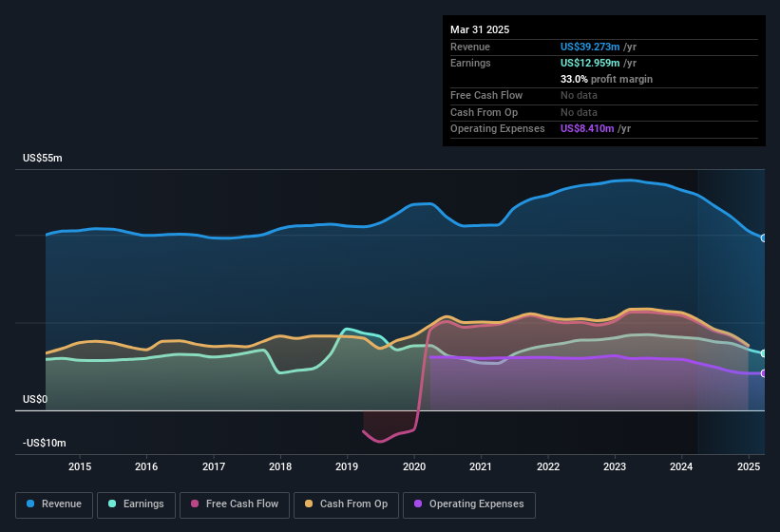This screenshot has width=780, height=532.
Task: Click the Cash From Op row's No data text
Action: pyautogui.click(x=579, y=112)
